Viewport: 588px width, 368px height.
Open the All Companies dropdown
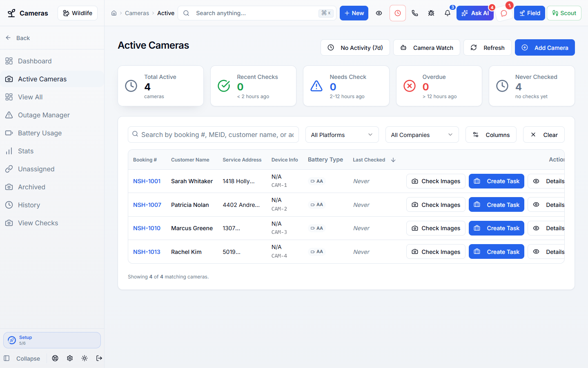422,135
